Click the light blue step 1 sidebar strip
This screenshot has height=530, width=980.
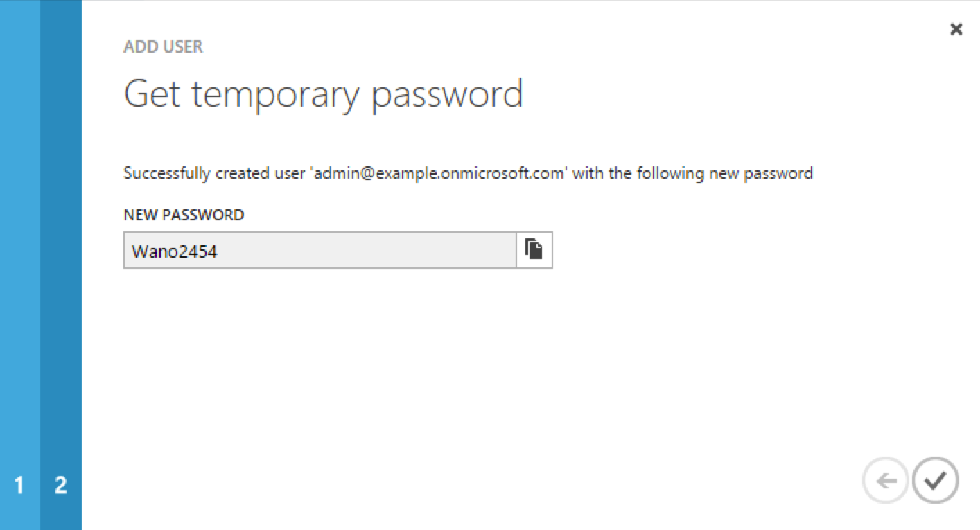coord(20,265)
